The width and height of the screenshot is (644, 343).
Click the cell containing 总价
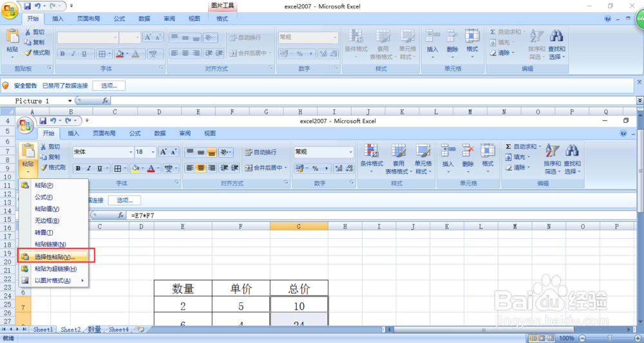click(299, 289)
